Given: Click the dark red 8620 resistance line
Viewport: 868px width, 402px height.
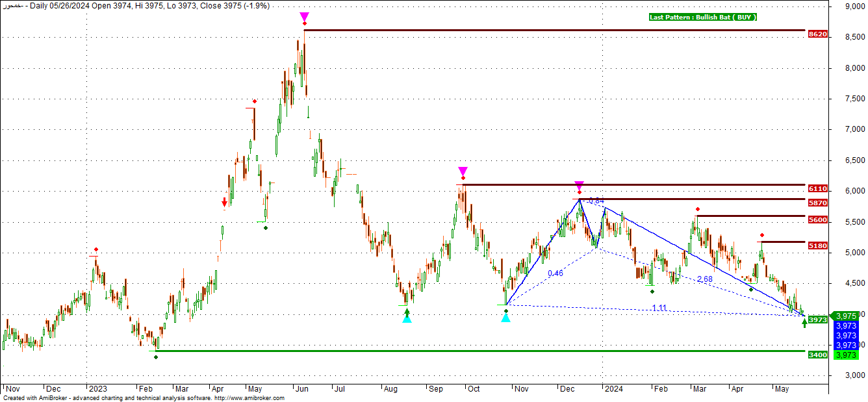Looking at the screenshot, I should pos(555,30).
